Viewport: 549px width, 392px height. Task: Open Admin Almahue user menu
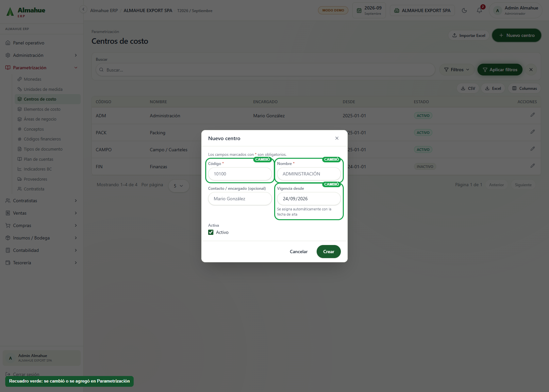tap(516, 10)
